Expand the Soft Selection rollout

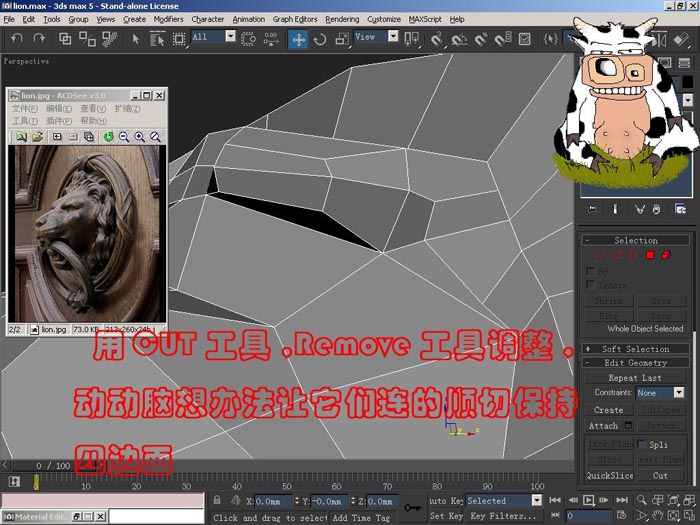[635, 349]
